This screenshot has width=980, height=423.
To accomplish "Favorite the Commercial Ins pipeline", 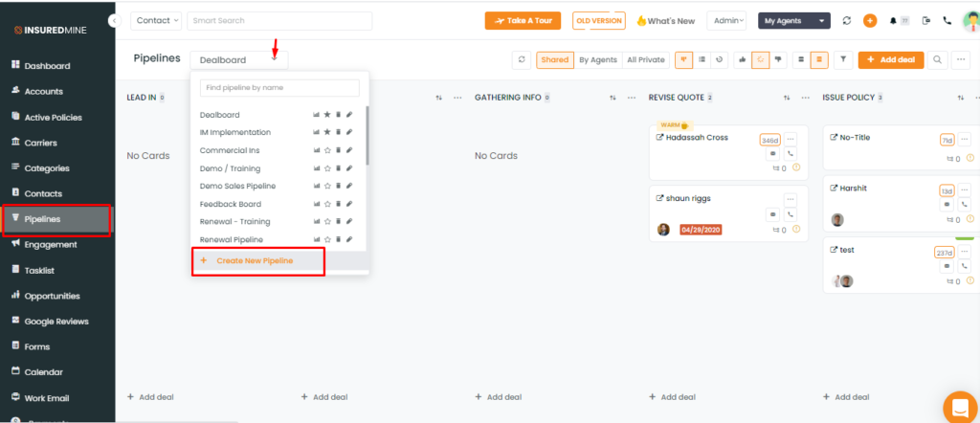I will click(x=327, y=150).
